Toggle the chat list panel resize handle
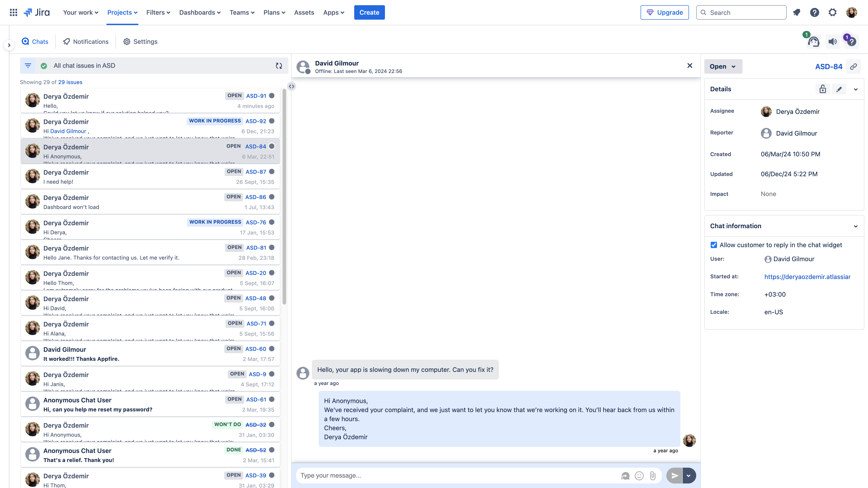This screenshot has height=488, width=868. [x=291, y=87]
